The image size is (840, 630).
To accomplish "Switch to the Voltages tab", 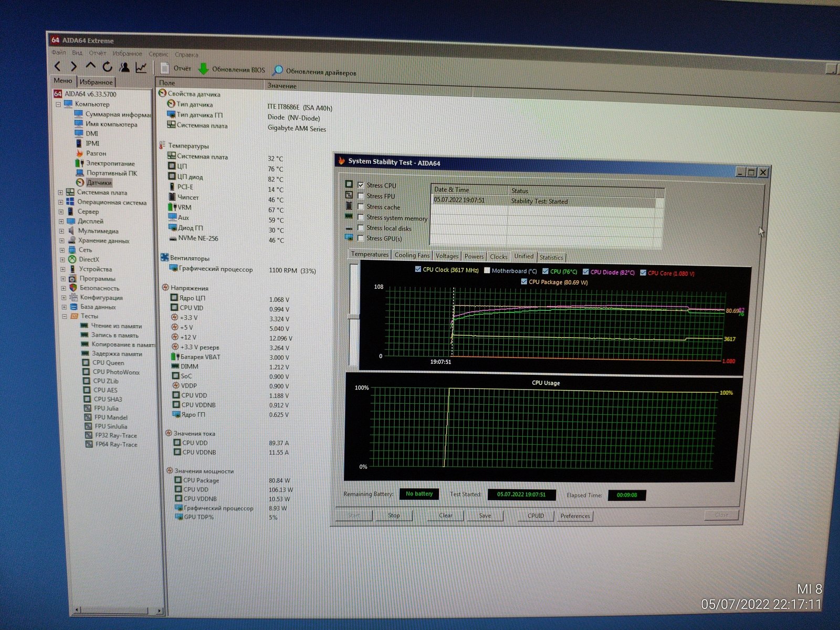I will (x=447, y=256).
